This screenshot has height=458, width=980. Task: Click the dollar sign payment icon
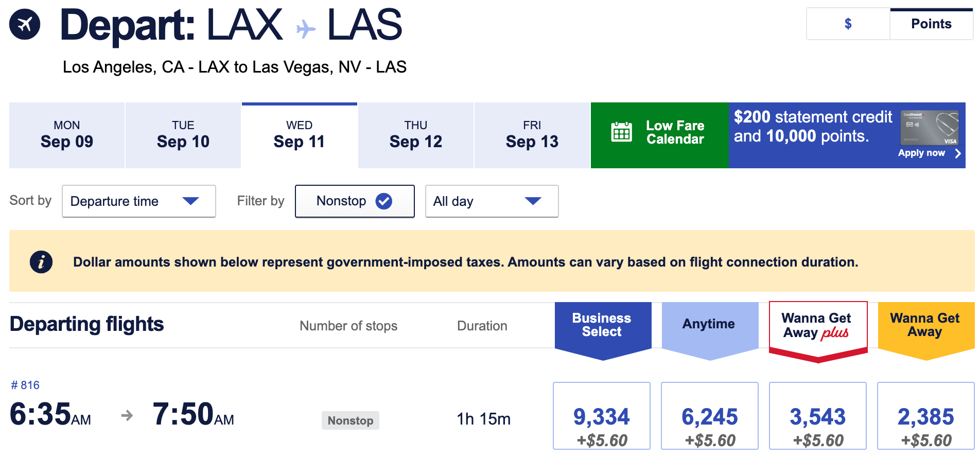pos(848,24)
